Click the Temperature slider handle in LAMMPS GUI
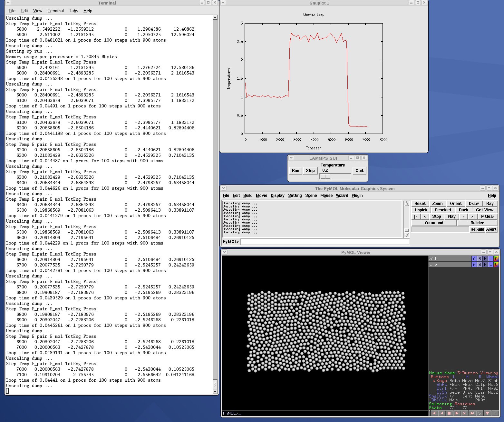Screen dimensions: 504x422 click(326, 176)
